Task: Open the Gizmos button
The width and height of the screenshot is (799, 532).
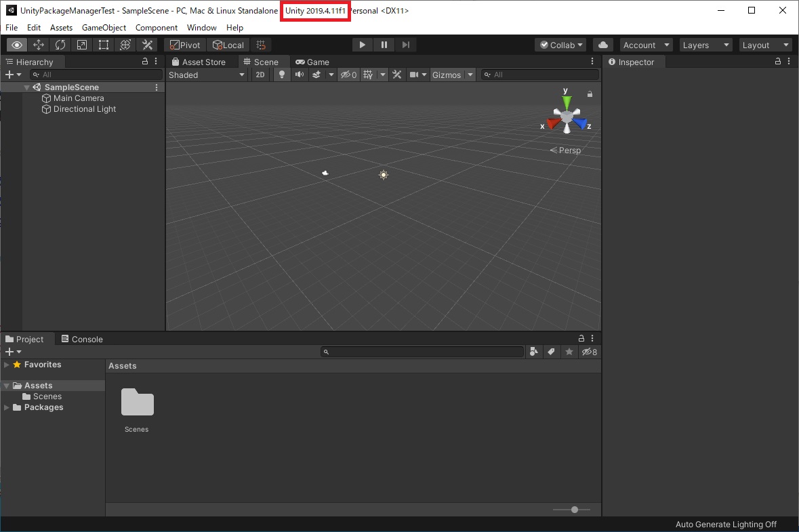Action: [447, 75]
